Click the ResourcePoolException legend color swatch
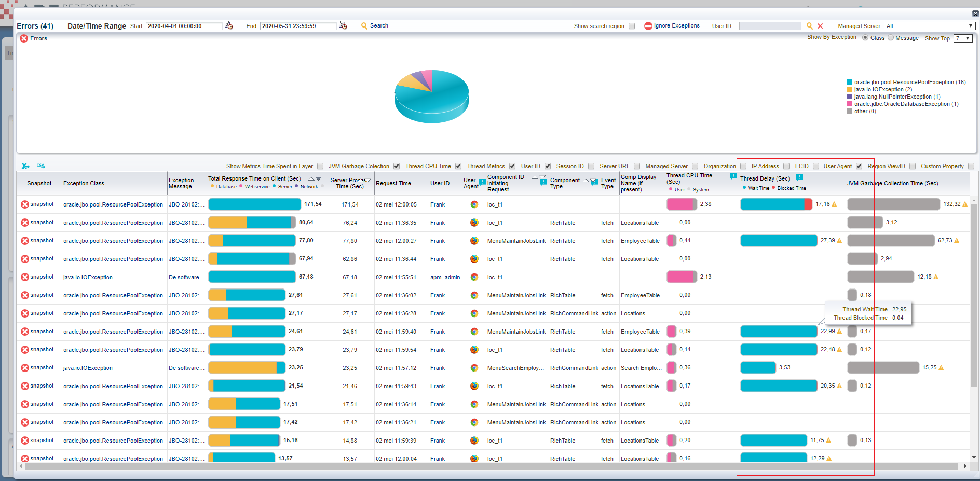Screen dimensions: 980x481 pos(849,82)
